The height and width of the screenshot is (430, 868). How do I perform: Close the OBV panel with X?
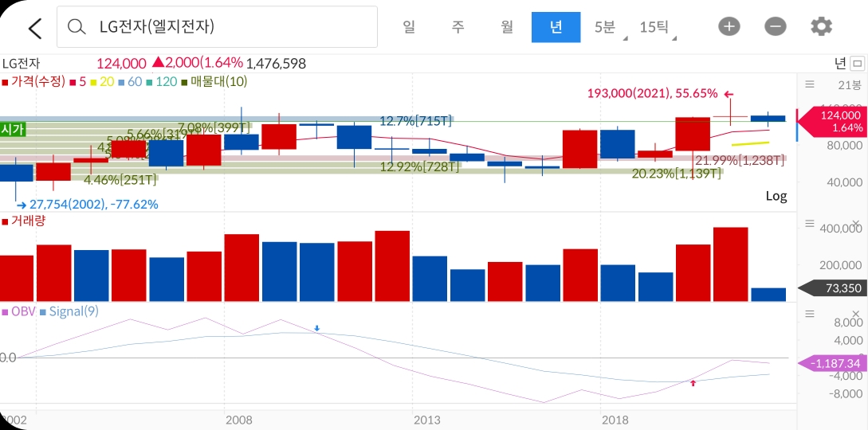[x=855, y=314]
